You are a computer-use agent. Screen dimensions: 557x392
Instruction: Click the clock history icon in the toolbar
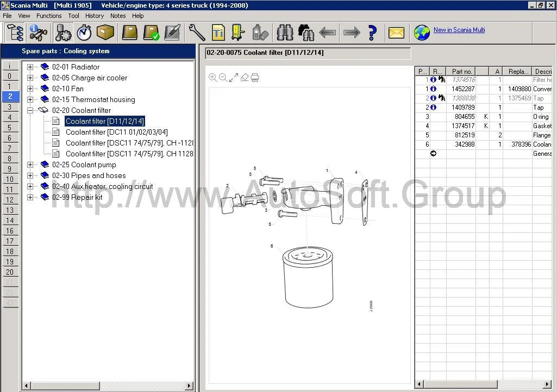pyautogui.click(x=84, y=33)
